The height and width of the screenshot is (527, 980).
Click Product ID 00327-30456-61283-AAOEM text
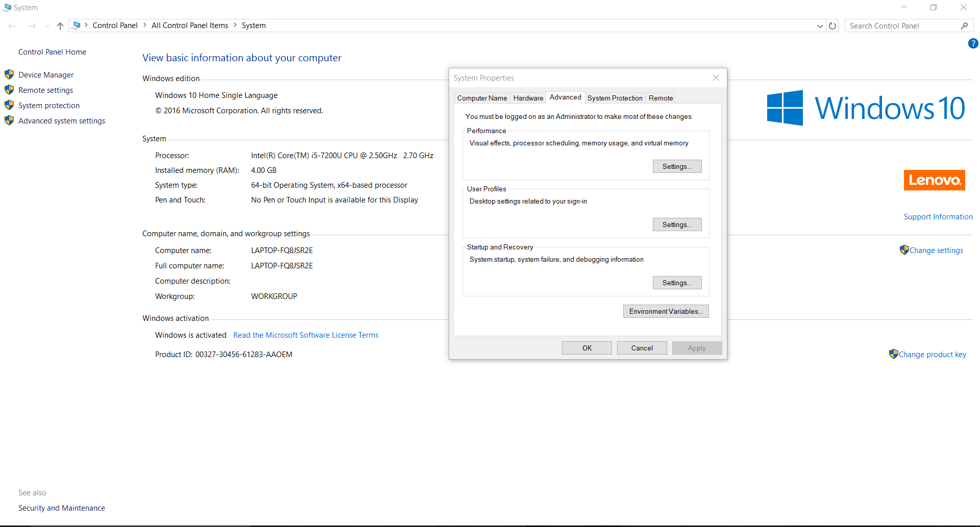coord(224,355)
